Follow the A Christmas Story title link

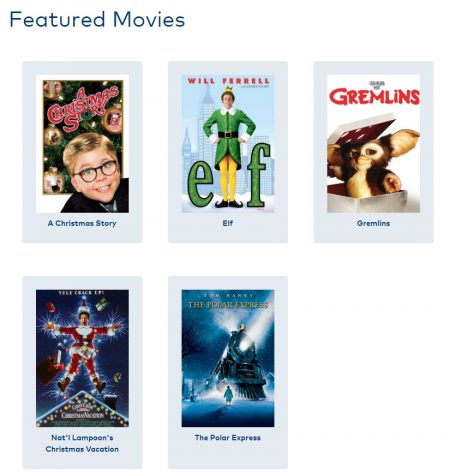(82, 223)
